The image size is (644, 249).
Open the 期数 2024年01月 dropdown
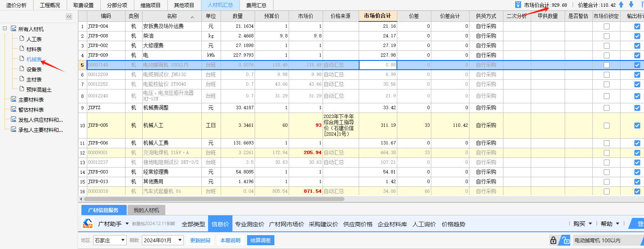tap(163, 240)
